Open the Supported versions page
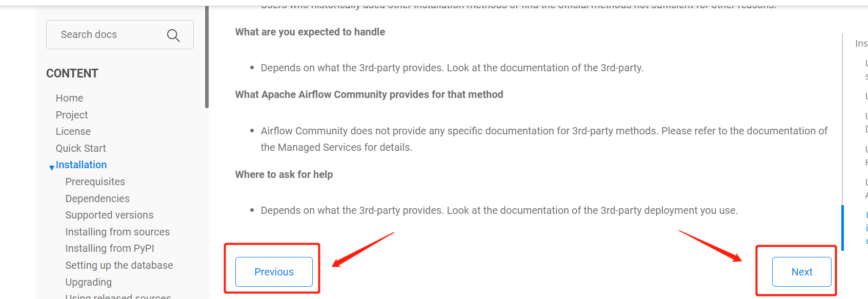The height and width of the screenshot is (299, 868). [109, 214]
